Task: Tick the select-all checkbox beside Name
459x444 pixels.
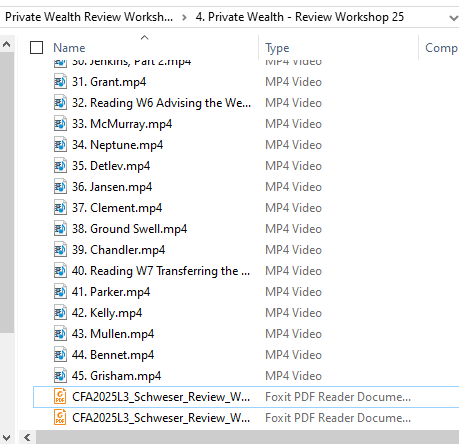Action: 36,47
